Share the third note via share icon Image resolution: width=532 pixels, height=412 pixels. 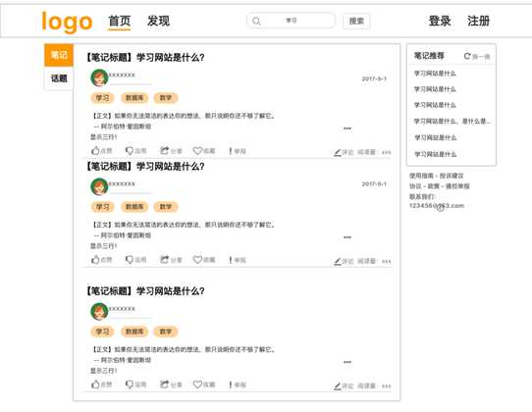click(164, 385)
